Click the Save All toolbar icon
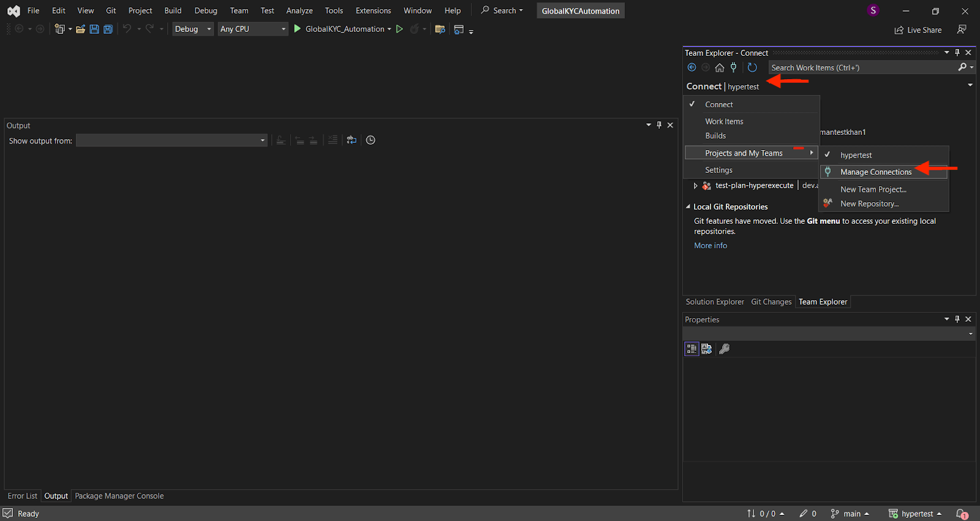The width and height of the screenshot is (980, 521). click(x=108, y=29)
